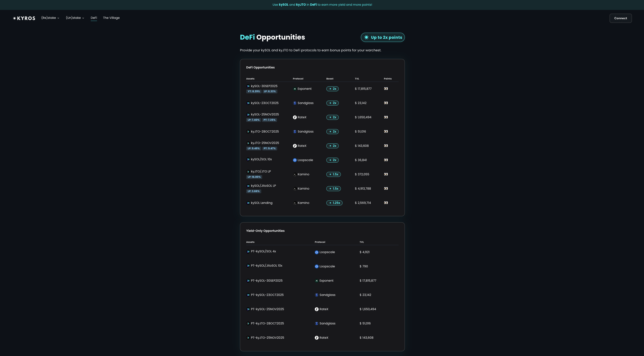Click the kyJTO token icon beside kyJTO-28OCT2025
This screenshot has height=356, width=644.
point(248,132)
